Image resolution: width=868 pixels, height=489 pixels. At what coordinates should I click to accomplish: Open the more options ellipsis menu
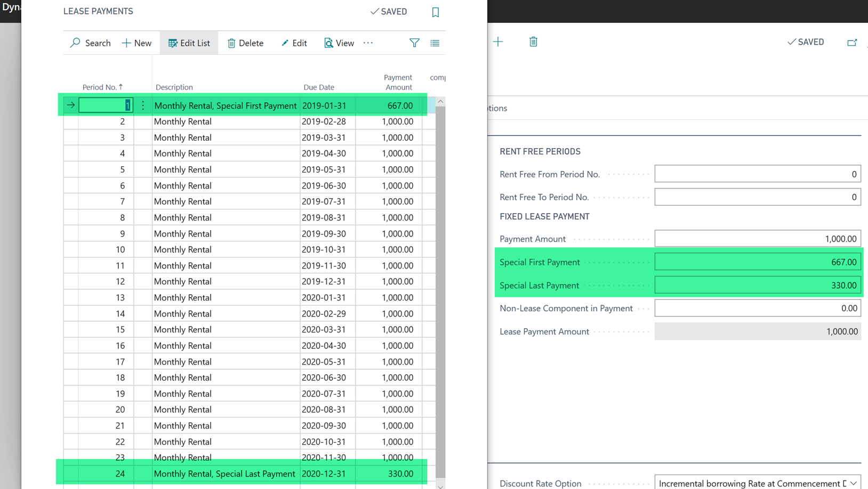coord(368,43)
